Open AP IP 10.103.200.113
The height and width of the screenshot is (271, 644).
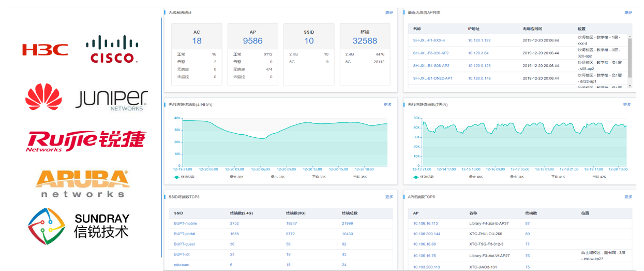click(426, 267)
